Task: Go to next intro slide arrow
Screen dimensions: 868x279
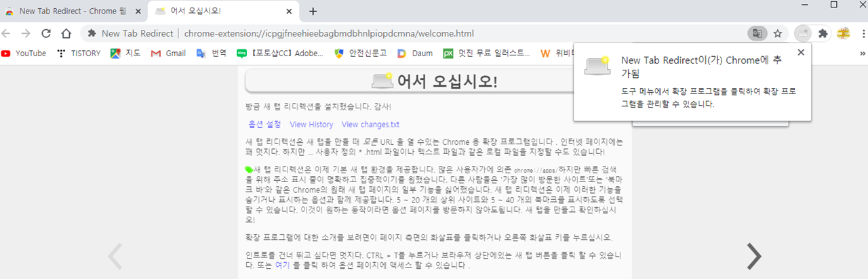Action: click(x=753, y=256)
